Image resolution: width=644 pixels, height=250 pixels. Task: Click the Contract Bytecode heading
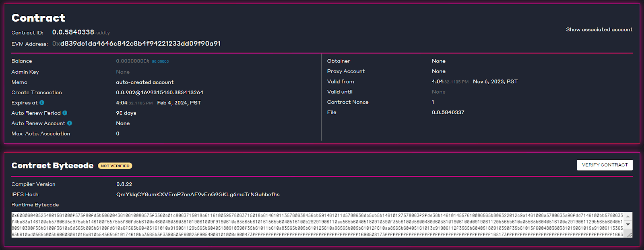(52, 165)
